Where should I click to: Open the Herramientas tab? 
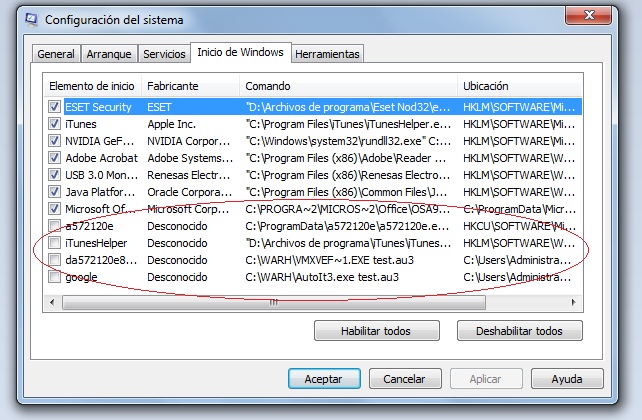point(327,54)
